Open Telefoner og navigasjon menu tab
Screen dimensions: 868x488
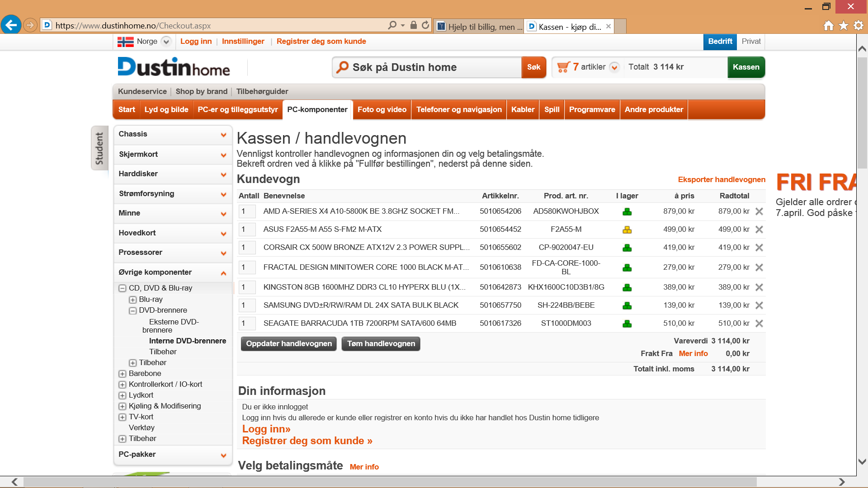(459, 110)
